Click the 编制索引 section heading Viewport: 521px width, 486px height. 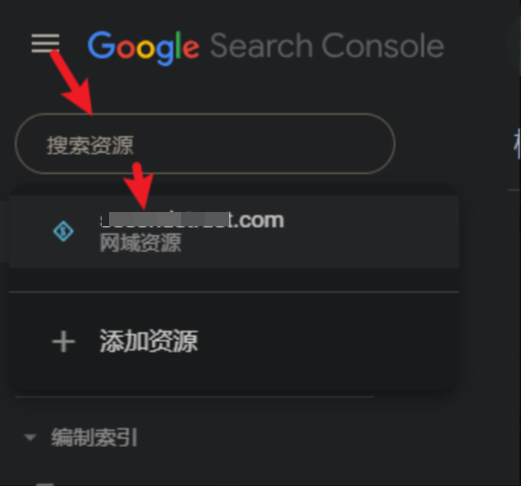click(94, 437)
